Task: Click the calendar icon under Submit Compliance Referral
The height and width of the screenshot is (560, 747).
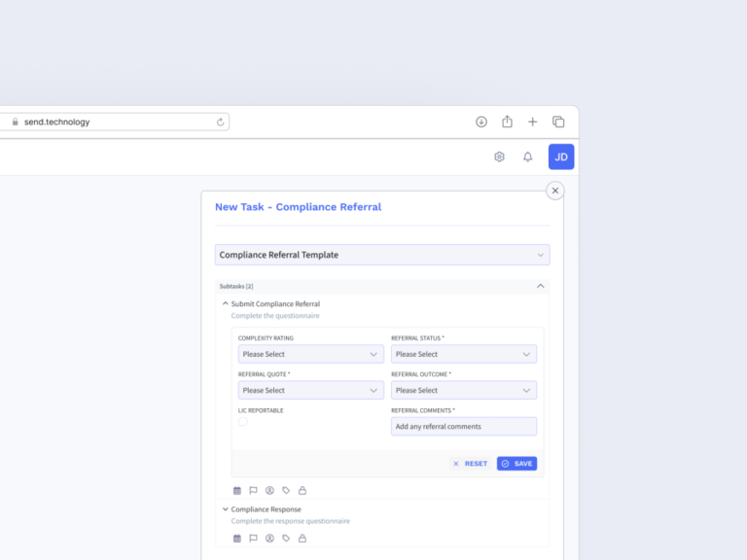Action: (x=237, y=491)
